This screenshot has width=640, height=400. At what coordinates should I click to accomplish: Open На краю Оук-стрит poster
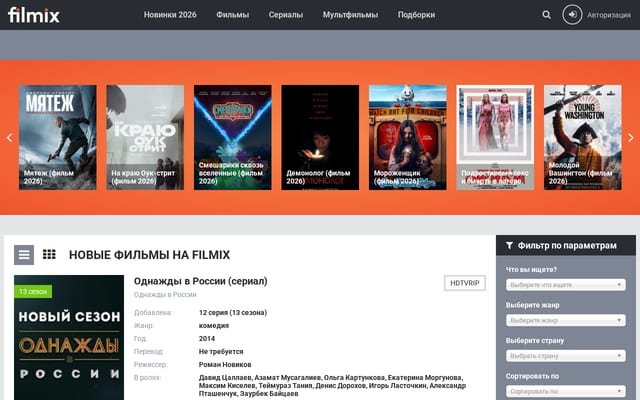click(x=145, y=137)
